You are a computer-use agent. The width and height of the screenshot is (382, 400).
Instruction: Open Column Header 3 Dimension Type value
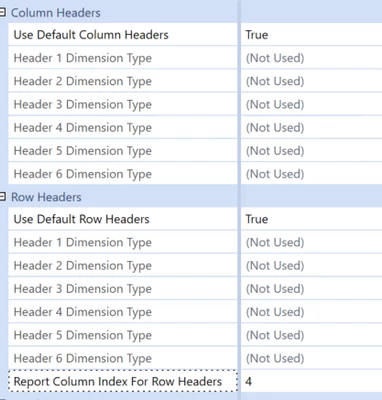[x=312, y=104]
